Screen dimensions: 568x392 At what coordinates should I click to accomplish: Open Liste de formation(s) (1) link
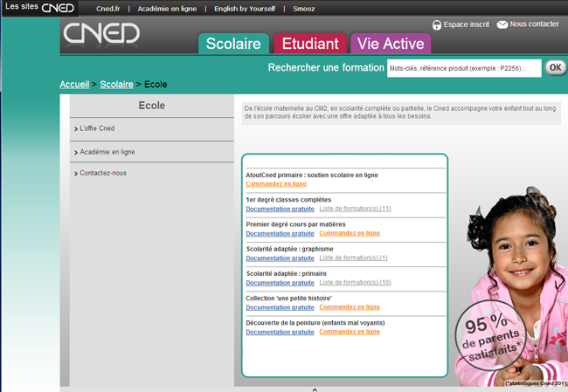point(353,258)
